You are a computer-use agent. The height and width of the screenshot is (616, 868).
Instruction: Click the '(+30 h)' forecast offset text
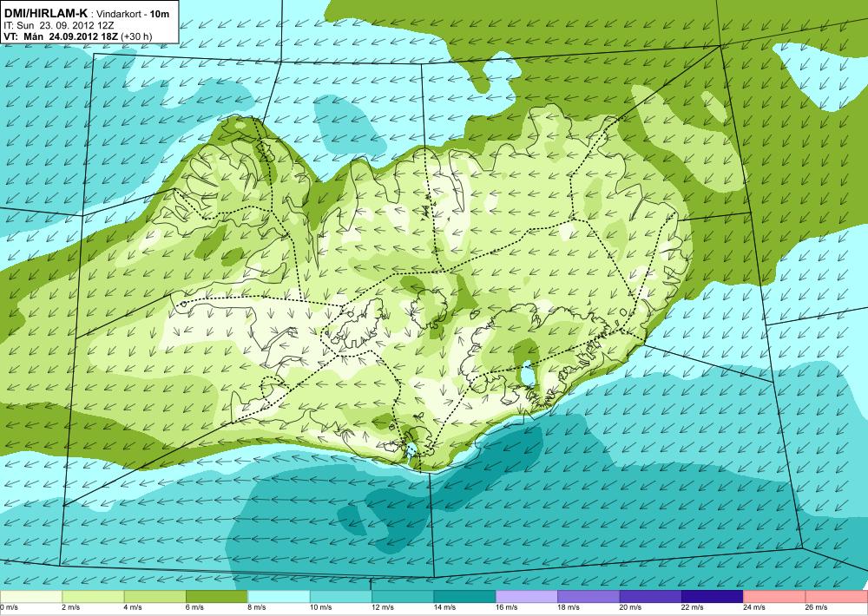135,36
